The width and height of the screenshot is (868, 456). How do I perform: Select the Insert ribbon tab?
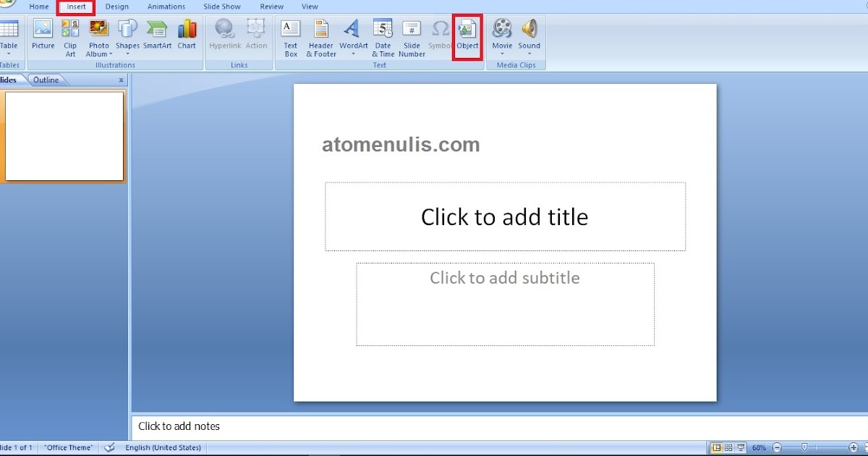click(x=77, y=7)
